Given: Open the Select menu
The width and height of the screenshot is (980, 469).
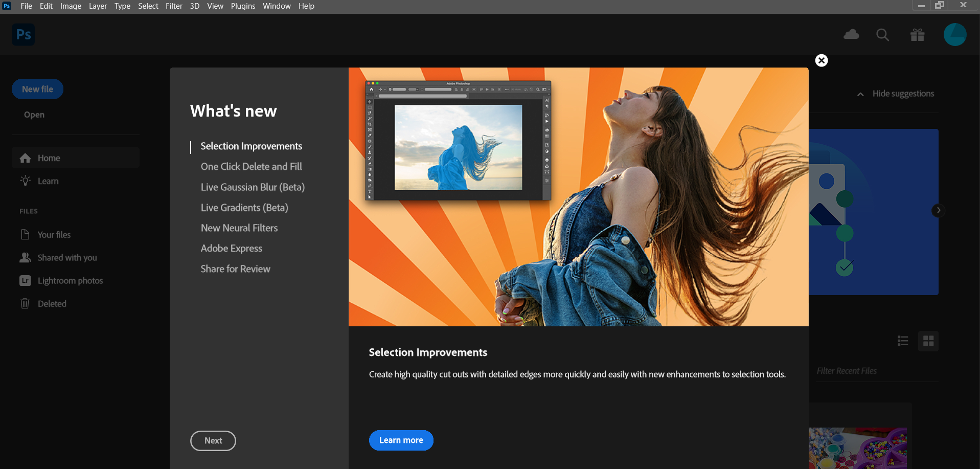Looking at the screenshot, I should click(x=148, y=6).
